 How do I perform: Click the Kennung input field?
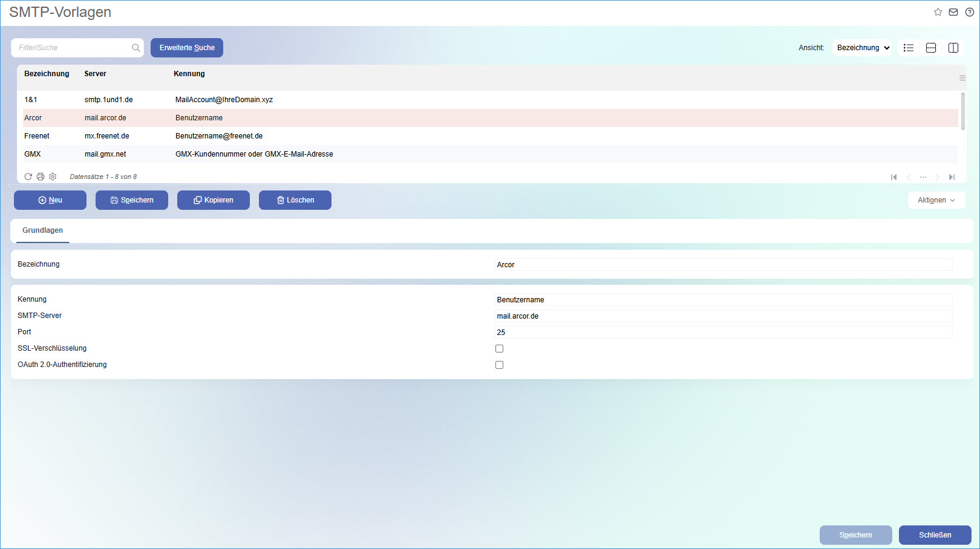tap(724, 300)
